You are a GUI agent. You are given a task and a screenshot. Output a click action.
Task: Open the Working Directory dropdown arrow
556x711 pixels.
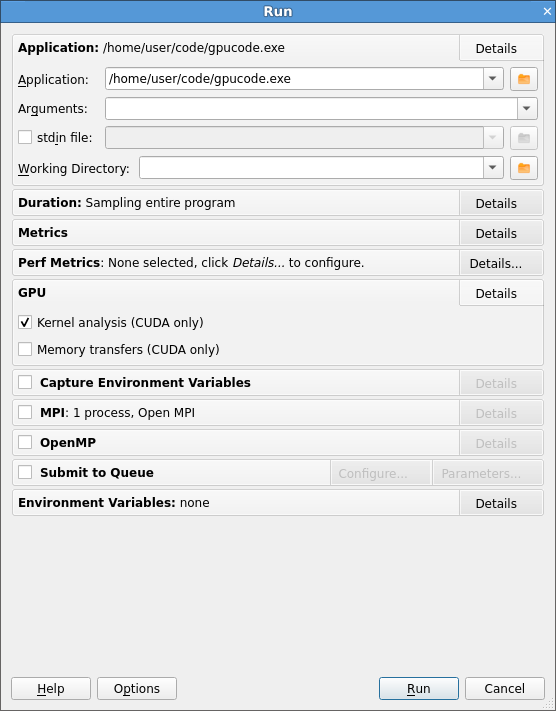(x=493, y=168)
